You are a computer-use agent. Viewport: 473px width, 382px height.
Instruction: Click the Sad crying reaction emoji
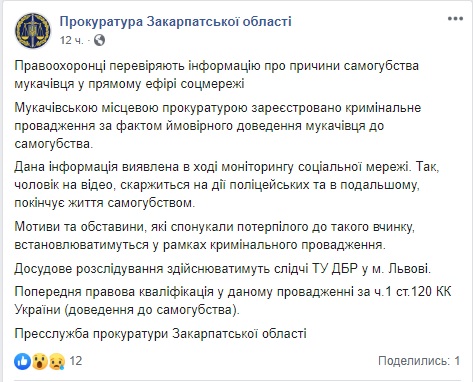point(57,361)
